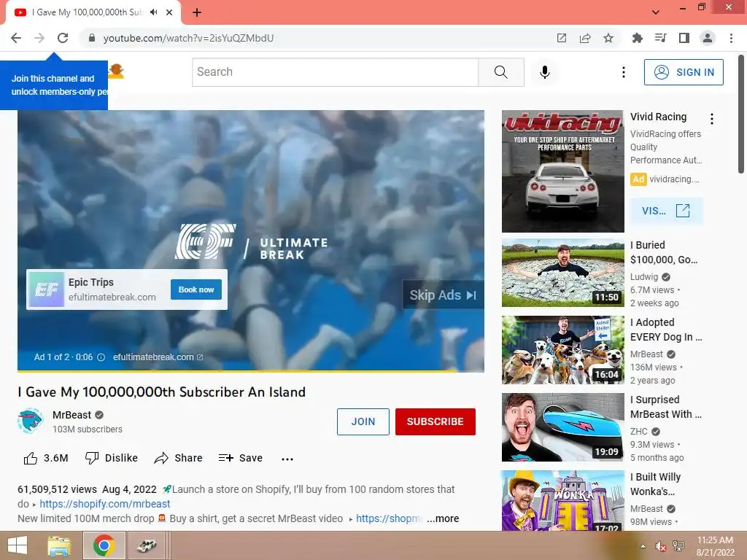The width and height of the screenshot is (747, 560).
Task: Open a new browser tab
Action: (197, 12)
